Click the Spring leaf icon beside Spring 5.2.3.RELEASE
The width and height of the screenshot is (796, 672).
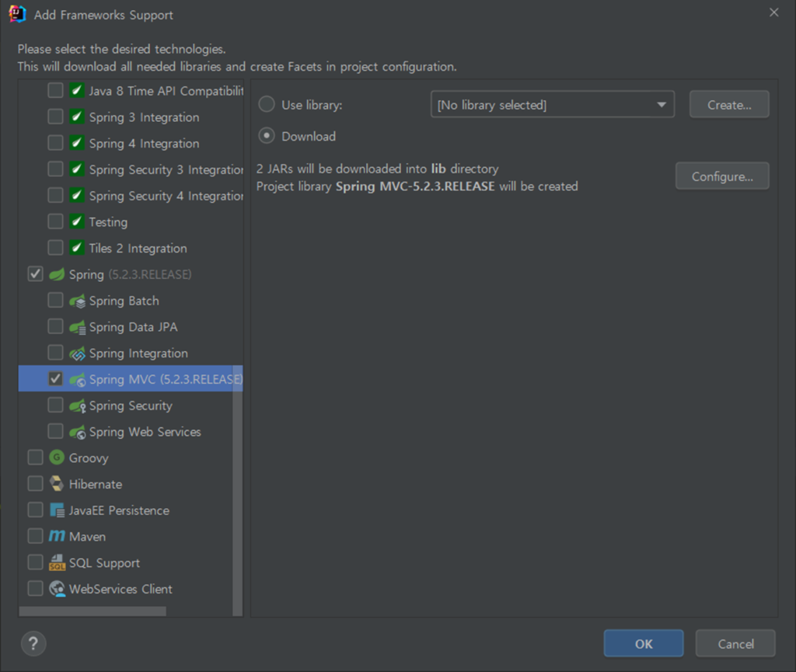[57, 274]
